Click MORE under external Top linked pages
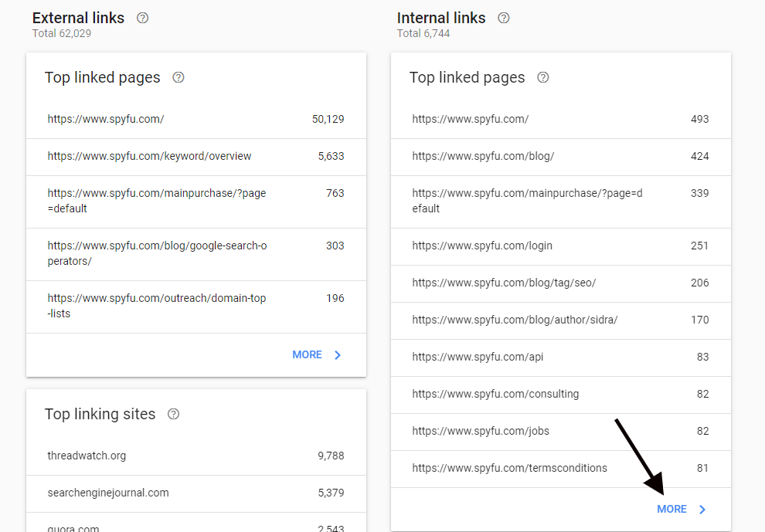The width and height of the screenshot is (765, 532). (x=307, y=355)
